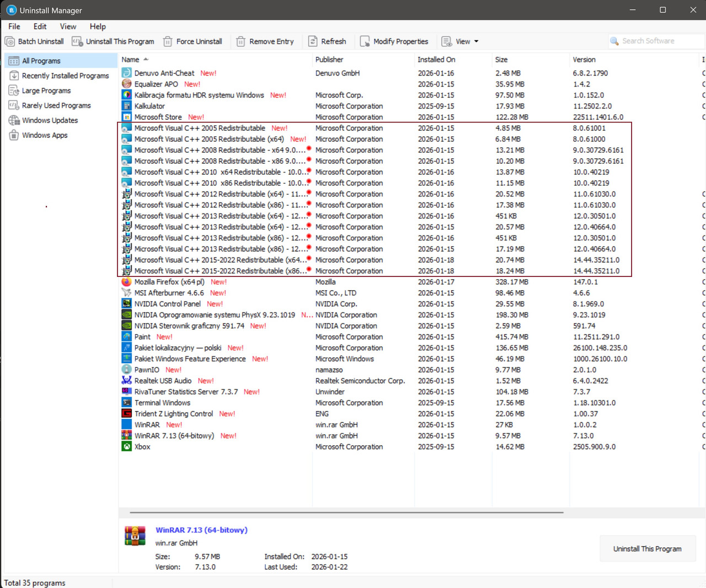The height and width of the screenshot is (588, 706).
Task: Click Trident Z Lighting Control icon
Action: click(x=126, y=414)
